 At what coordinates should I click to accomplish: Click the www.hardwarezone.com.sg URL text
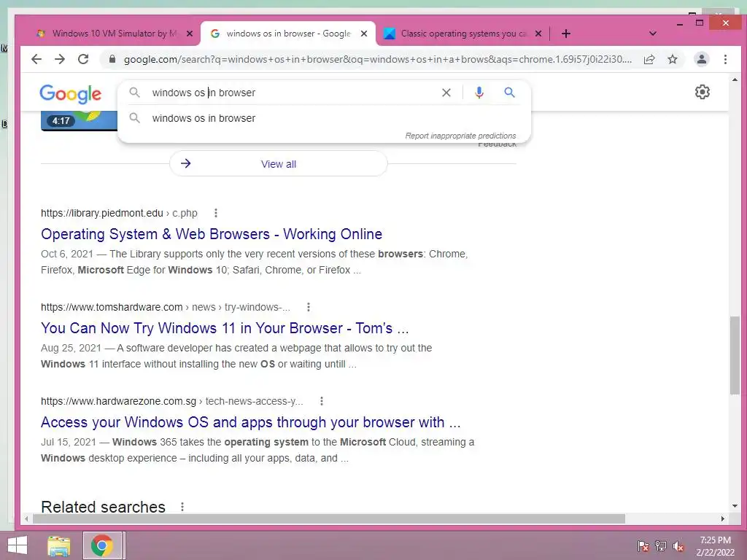point(119,401)
